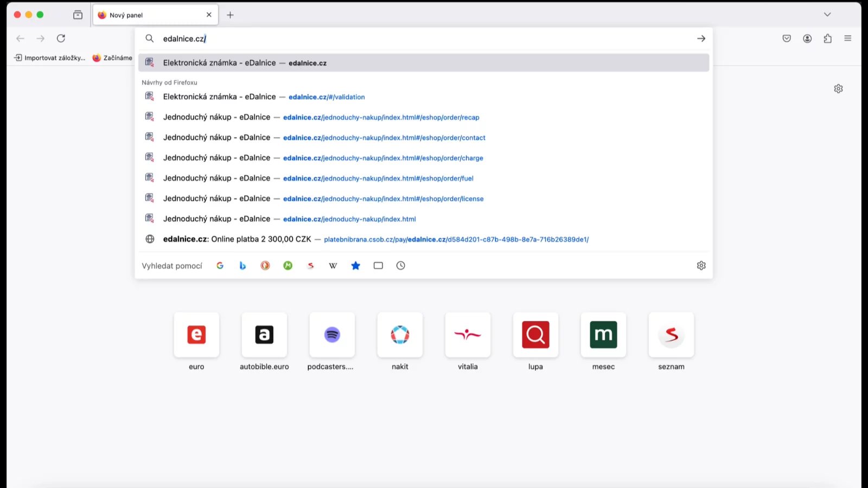Open the eshop/order/contact suggestion
The image size is (868, 488).
click(424, 138)
